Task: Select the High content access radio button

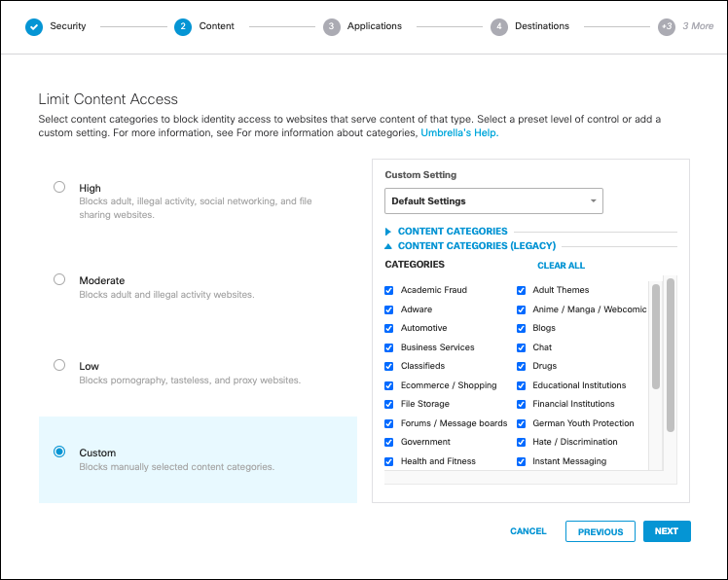Action: (59, 187)
